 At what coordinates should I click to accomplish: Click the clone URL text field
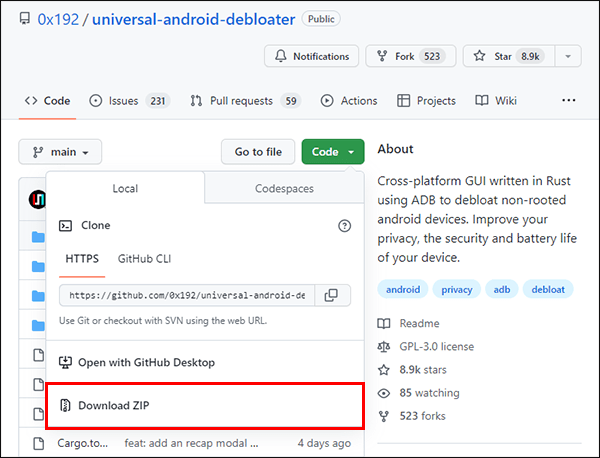[x=187, y=295]
